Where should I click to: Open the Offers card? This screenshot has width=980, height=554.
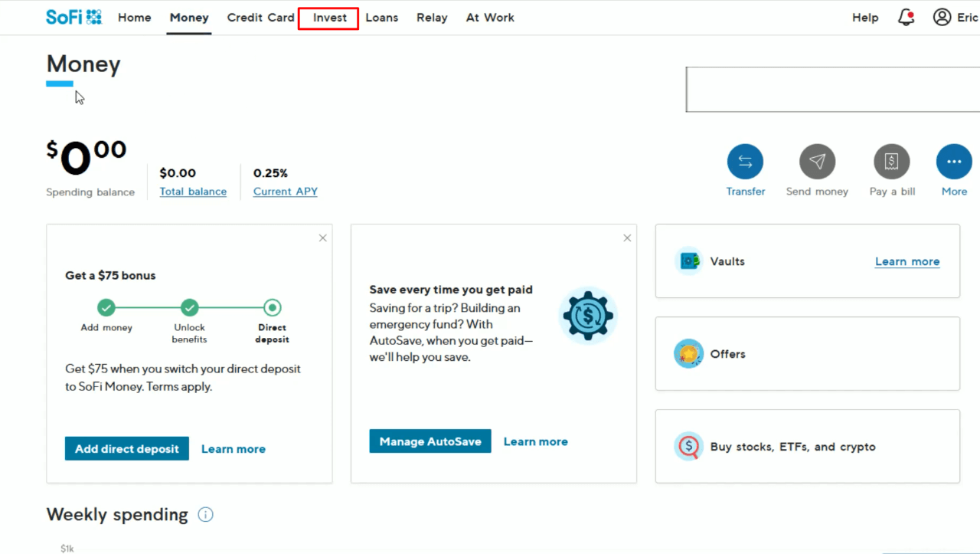pyautogui.click(x=808, y=354)
